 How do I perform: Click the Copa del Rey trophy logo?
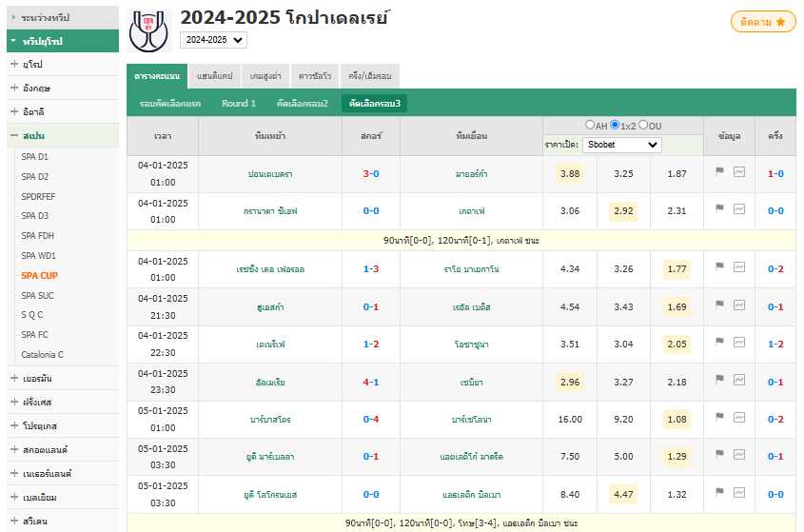(149, 30)
